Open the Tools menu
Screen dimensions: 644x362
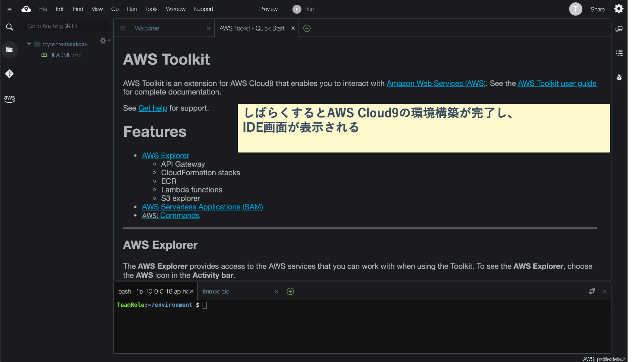pyautogui.click(x=151, y=9)
